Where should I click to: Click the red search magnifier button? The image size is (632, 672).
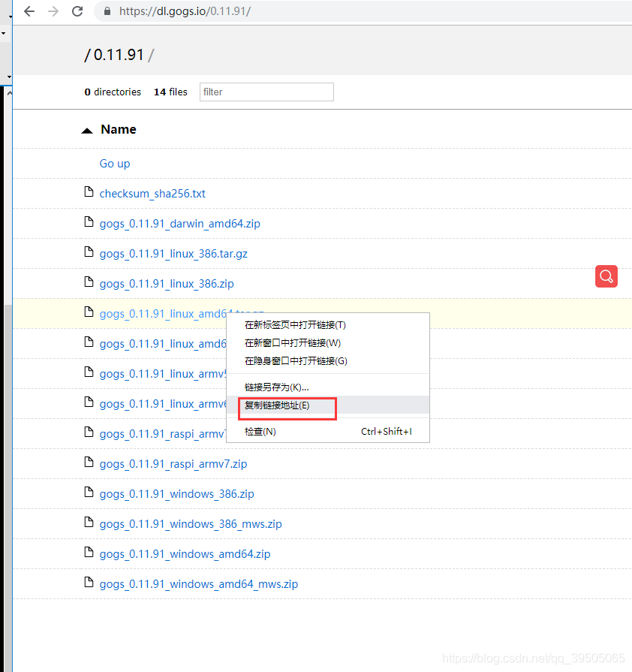pos(606,276)
